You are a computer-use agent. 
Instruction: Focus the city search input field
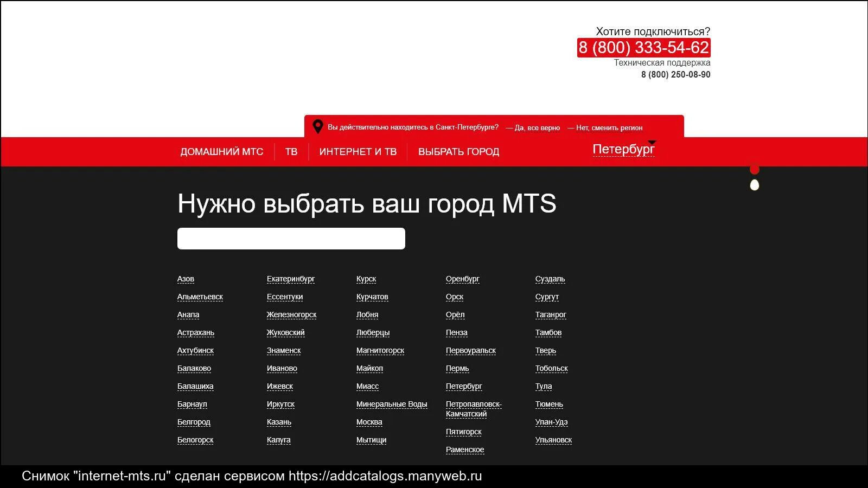tap(291, 239)
